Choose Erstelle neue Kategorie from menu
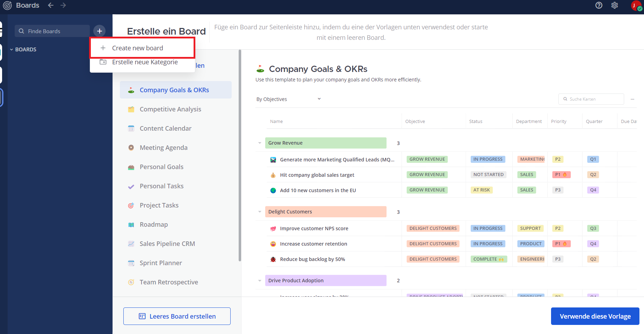 144,62
